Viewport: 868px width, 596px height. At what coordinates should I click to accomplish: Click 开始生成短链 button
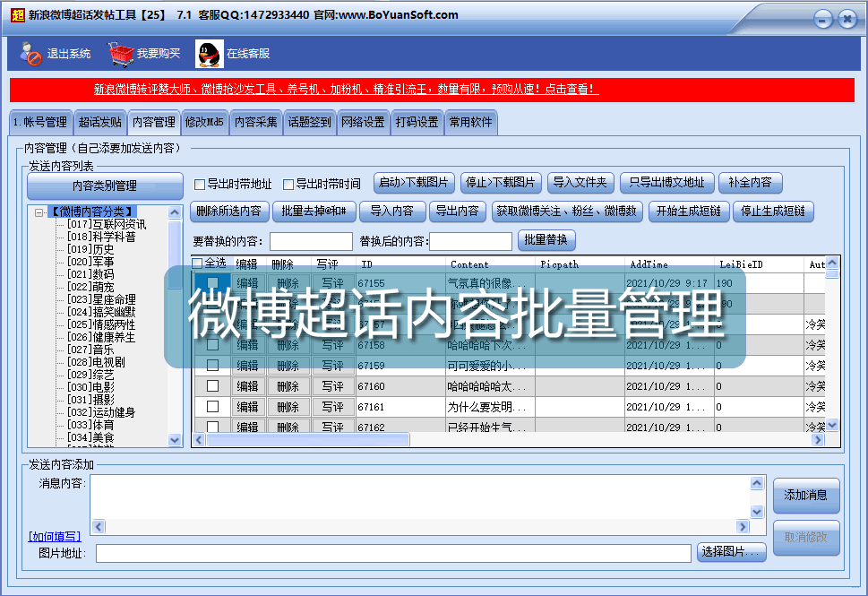(x=689, y=212)
